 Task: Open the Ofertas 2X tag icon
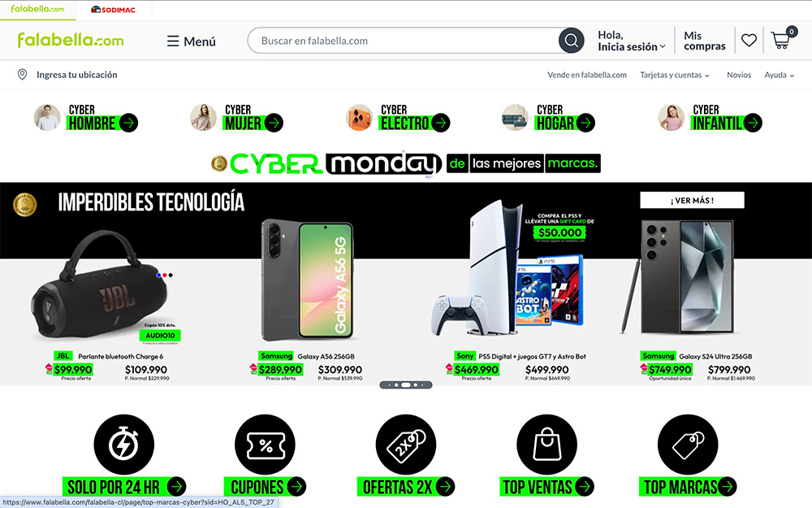pos(406,445)
